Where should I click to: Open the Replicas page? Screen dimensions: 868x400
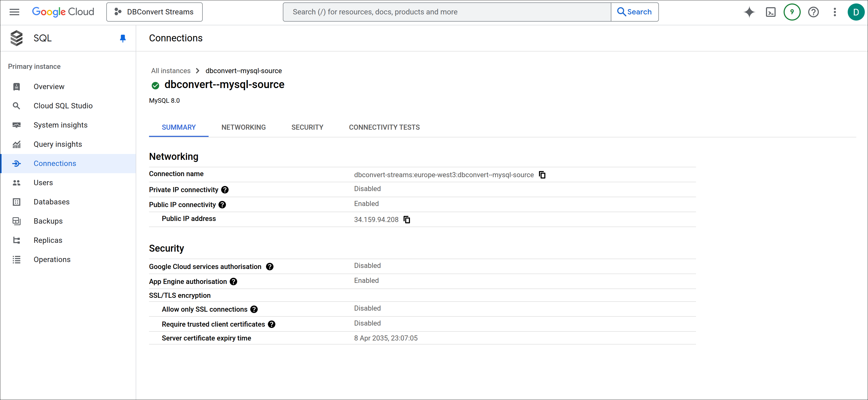click(x=69, y=240)
